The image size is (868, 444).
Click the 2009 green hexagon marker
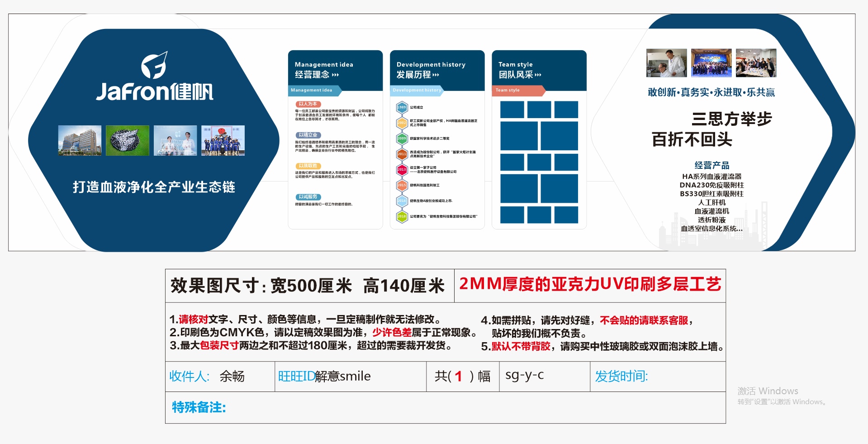pos(402,138)
